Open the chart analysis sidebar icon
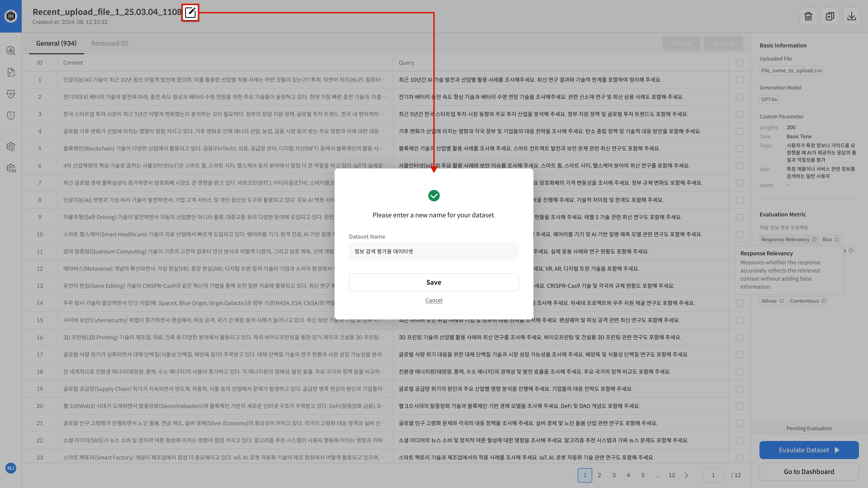The image size is (868, 488). pyautogui.click(x=11, y=50)
